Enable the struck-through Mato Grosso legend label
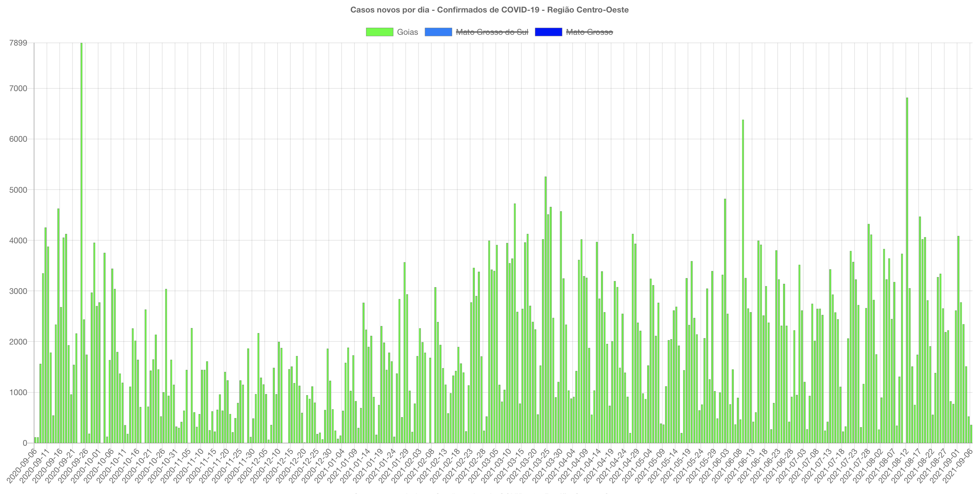This screenshot has width=980, height=494. click(x=589, y=32)
